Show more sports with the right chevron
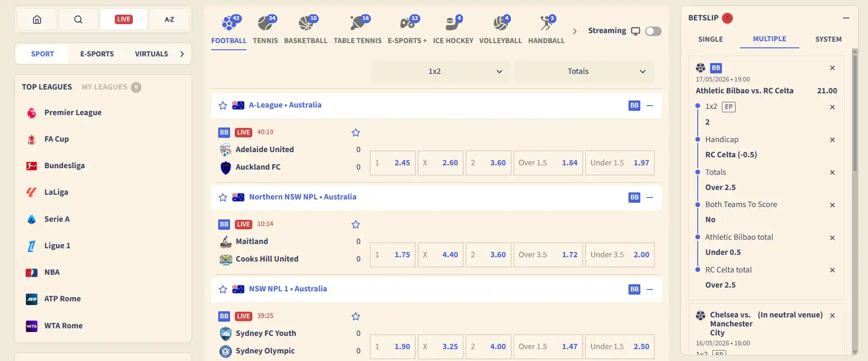Viewport: 868px width, 361px height. pyautogui.click(x=575, y=31)
